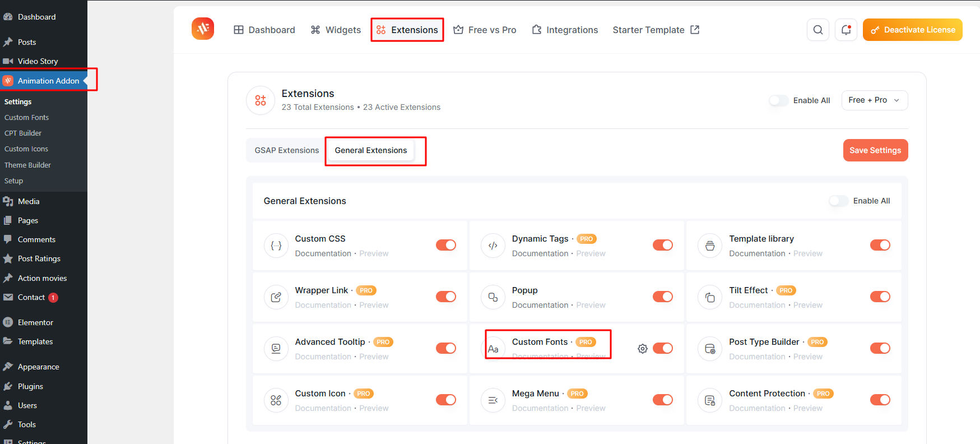The height and width of the screenshot is (444, 980).
Task: Open the Free + Pro filter dropdown
Action: [875, 100]
